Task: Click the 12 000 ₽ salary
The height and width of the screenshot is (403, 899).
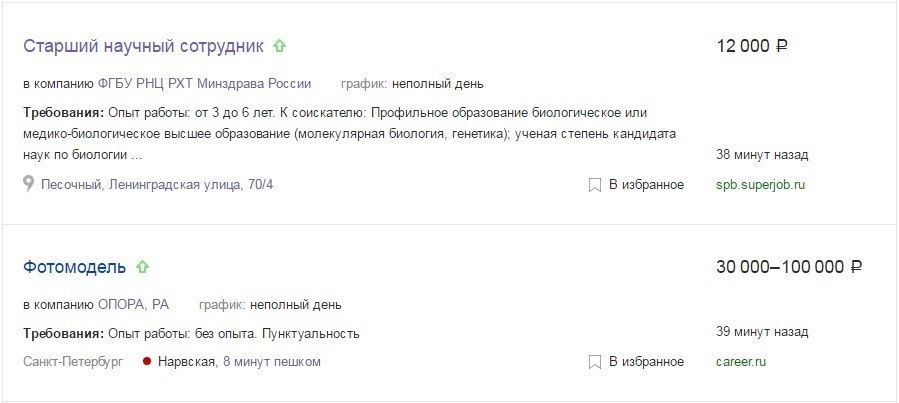Action: (752, 46)
